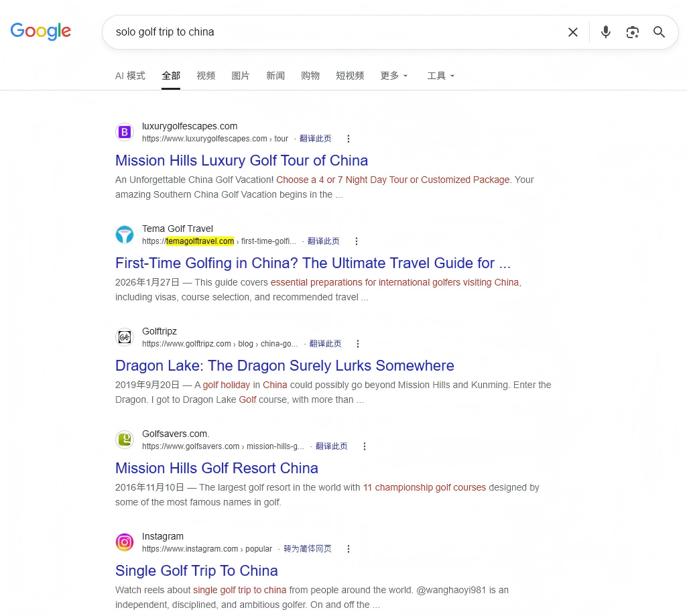Screen dimensions: 687x616
Task: Click 翻译此页 for the Golfsavers result
Action: coord(331,446)
